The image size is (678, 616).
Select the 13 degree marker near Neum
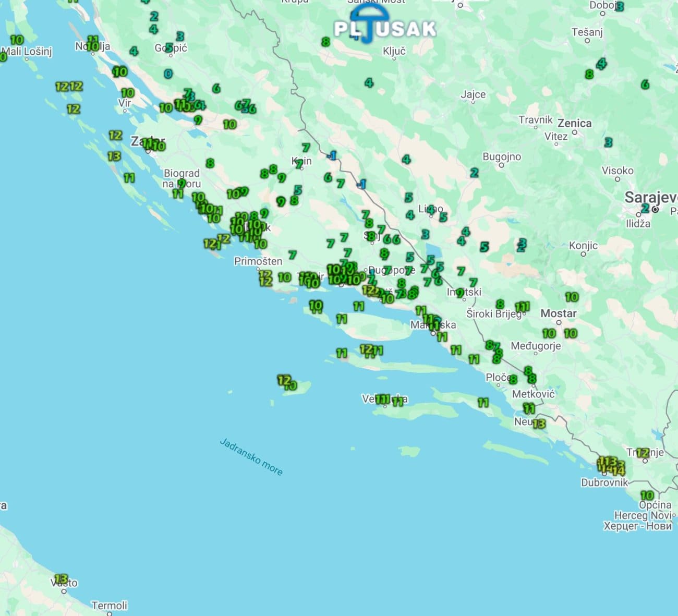[x=539, y=424]
